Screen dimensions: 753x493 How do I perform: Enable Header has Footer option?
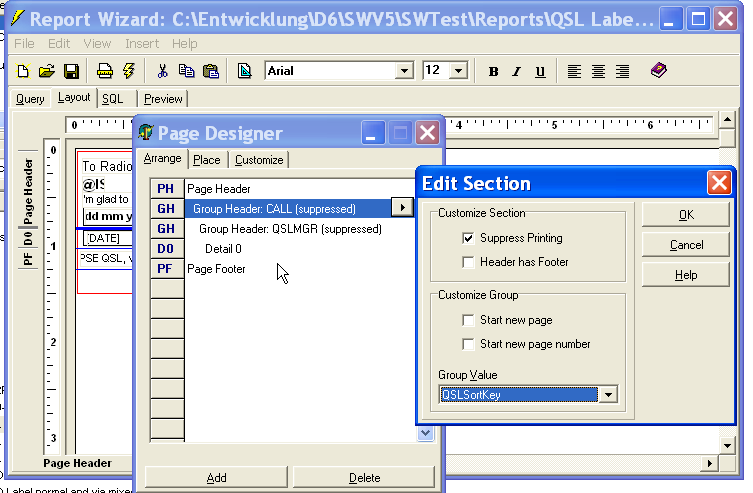[x=468, y=262]
